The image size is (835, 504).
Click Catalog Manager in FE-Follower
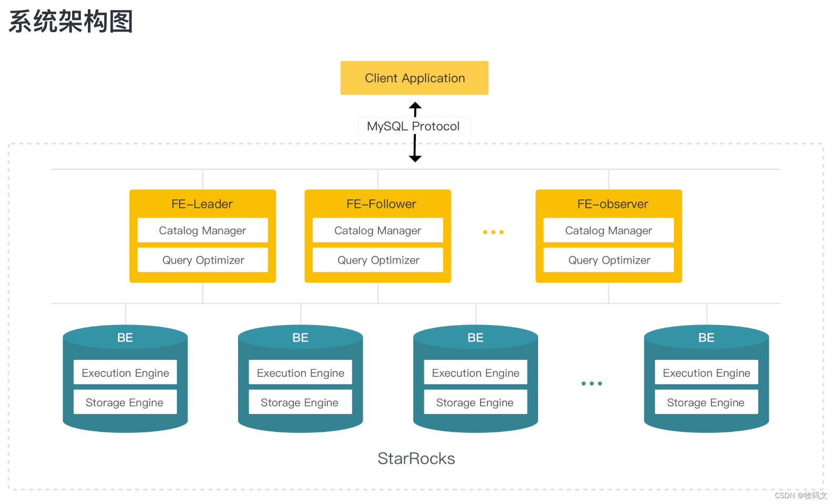(x=378, y=230)
